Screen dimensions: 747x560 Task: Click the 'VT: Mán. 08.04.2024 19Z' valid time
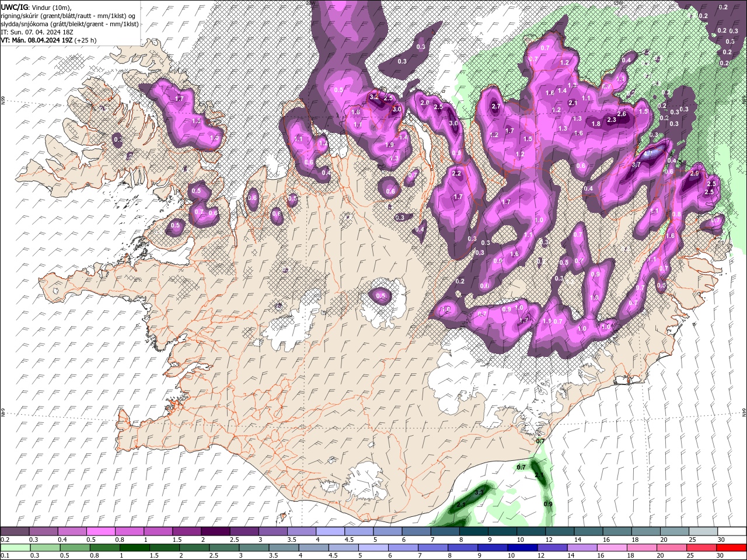click(37, 40)
